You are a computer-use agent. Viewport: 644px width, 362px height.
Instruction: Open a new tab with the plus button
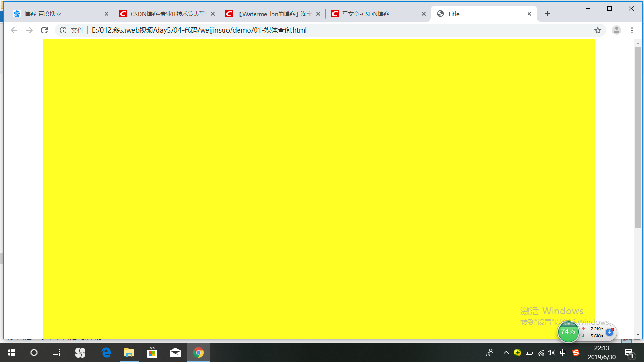tap(547, 14)
